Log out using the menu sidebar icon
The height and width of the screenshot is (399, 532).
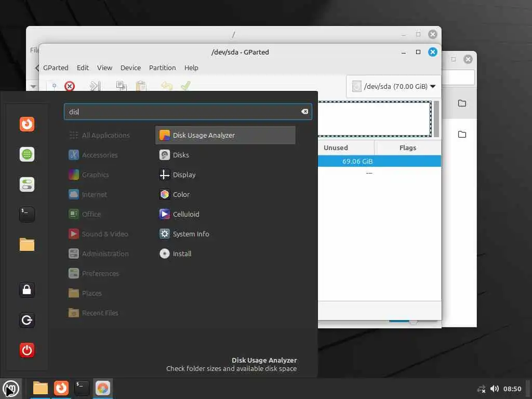[x=27, y=320]
